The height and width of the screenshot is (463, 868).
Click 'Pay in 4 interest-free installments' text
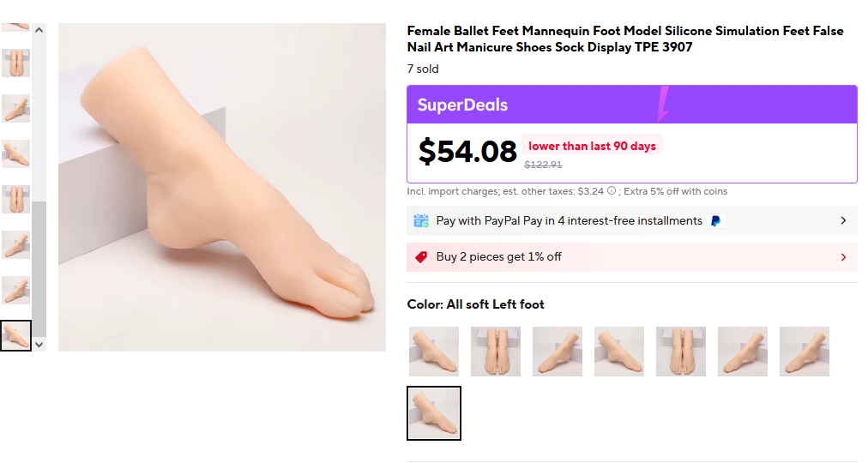[613, 221]
